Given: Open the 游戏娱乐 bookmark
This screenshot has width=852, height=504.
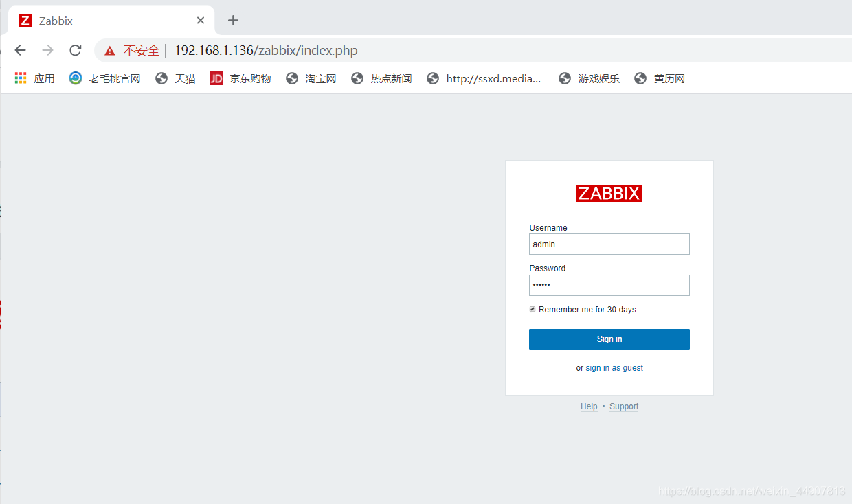Looking at the screenshot, I should click(589, 78).
